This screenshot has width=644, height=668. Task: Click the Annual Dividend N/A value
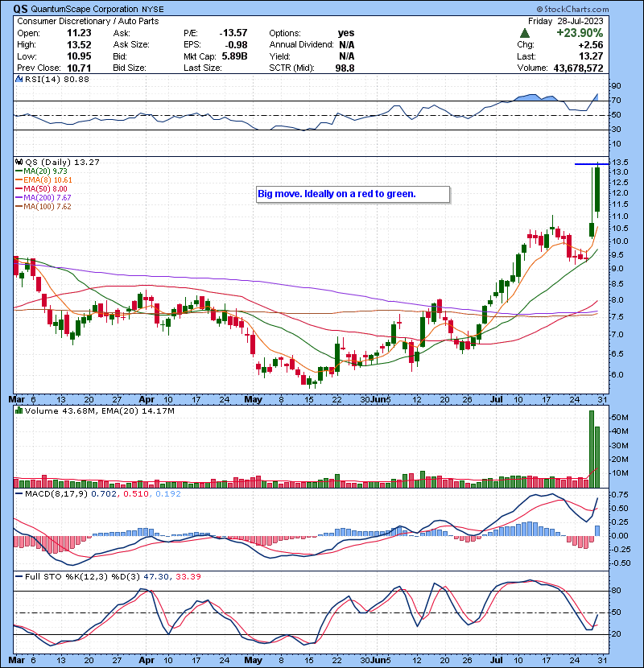click(x=346, y=45)
